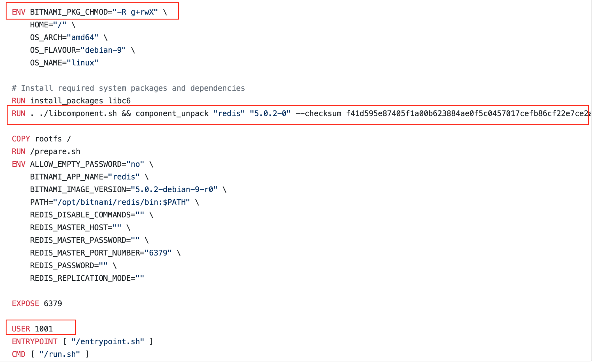Image resolution: width=592 pixels, height=364 pixels.
Task: Click the OS_ARCH="amd64" line
Action: (x=69, y=38)
